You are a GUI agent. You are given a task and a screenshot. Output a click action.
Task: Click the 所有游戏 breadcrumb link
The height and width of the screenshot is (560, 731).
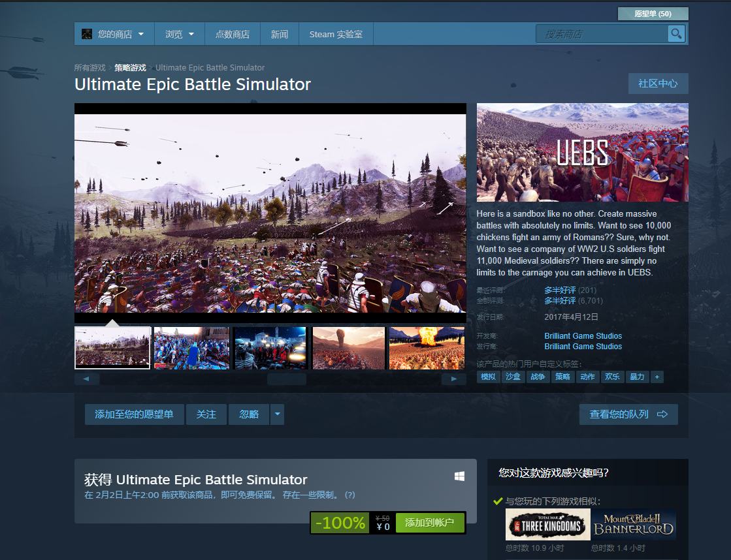[90, 68]
